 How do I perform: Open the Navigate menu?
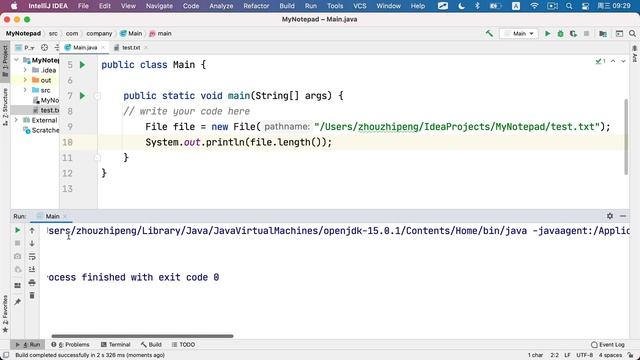[x=159, y=6]
